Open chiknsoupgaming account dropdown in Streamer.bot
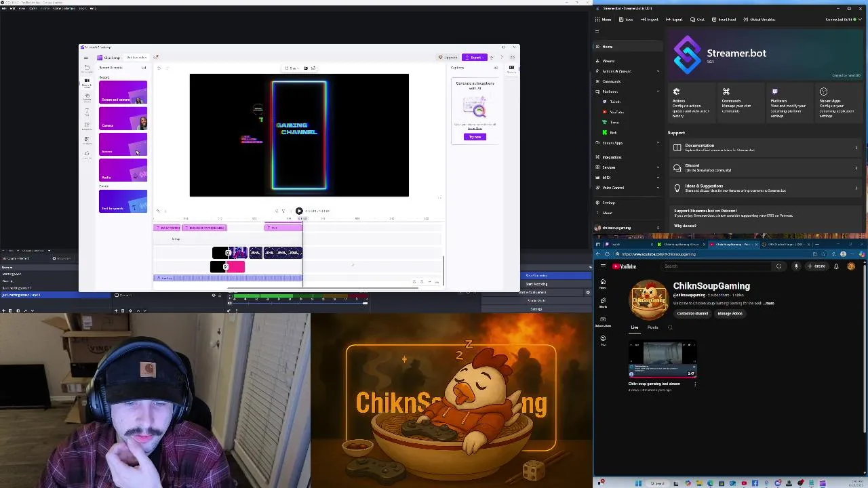Screen dimensions: 868x488 point(627,228)
